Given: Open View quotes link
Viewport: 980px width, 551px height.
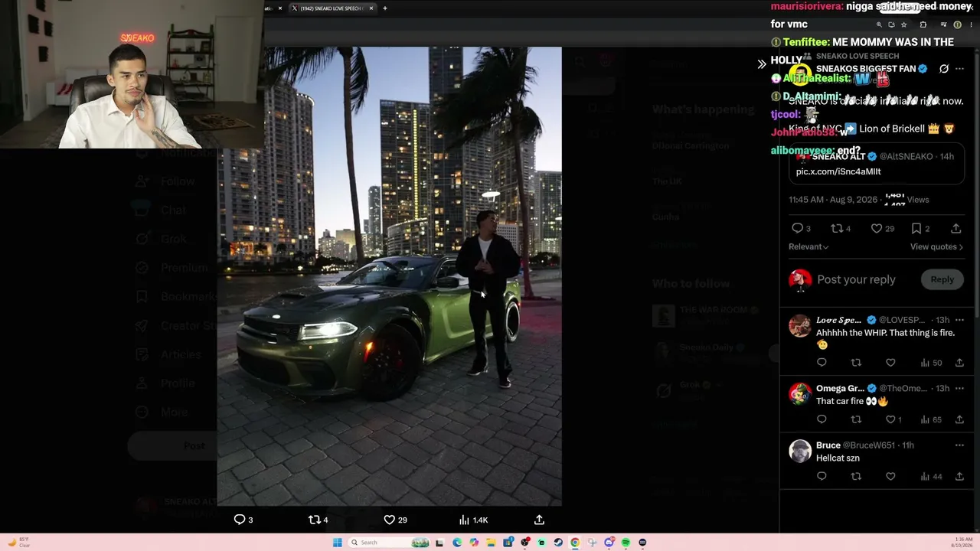Looking at the screenshot, I should pos(936,246).
